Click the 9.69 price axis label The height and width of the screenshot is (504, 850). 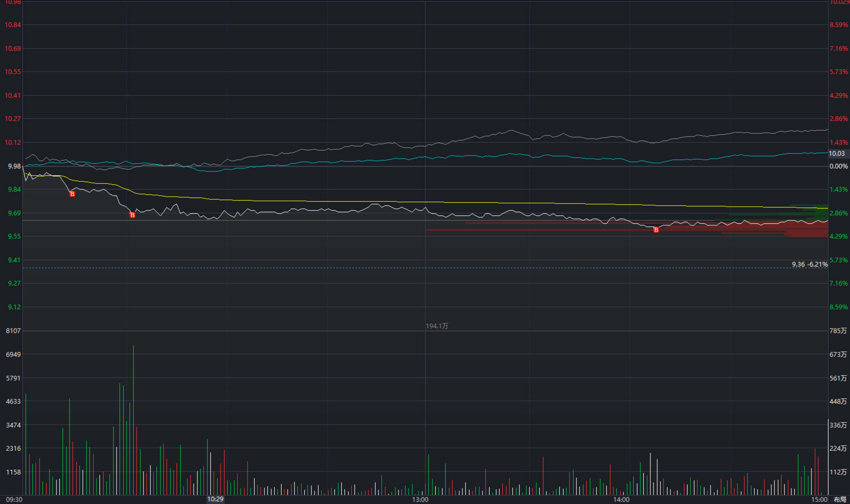click(14, 213)
